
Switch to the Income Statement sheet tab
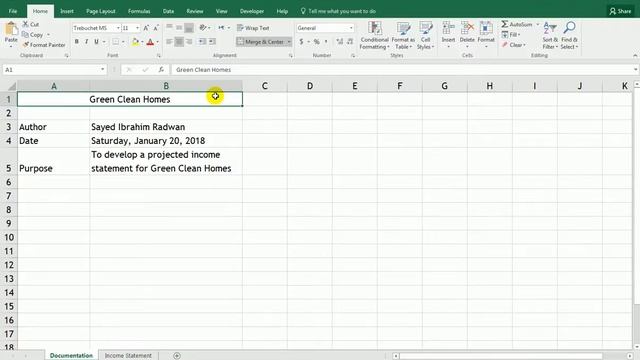coord(128,356)
